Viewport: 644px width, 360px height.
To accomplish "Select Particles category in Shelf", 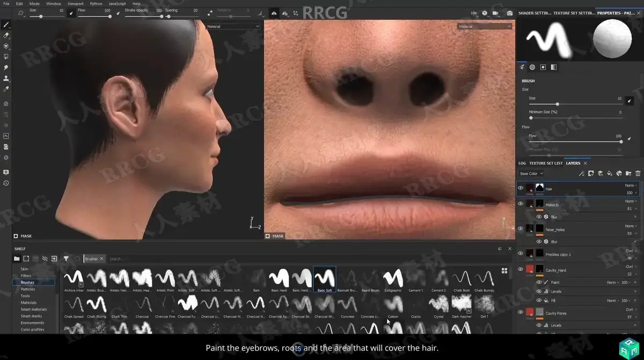I will point(28,289).
